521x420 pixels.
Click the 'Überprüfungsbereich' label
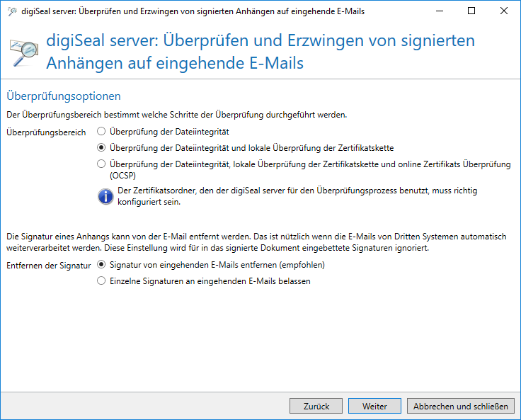(46, 132)
